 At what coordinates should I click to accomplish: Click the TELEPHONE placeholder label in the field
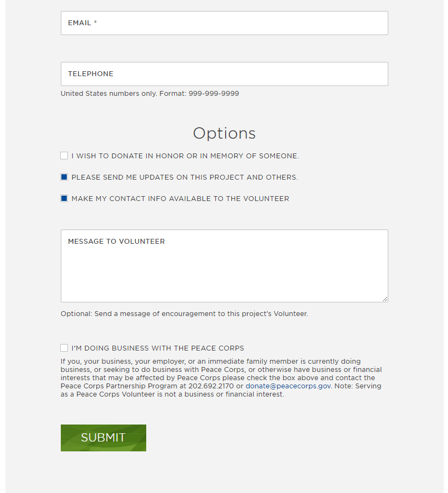(90, 74)
